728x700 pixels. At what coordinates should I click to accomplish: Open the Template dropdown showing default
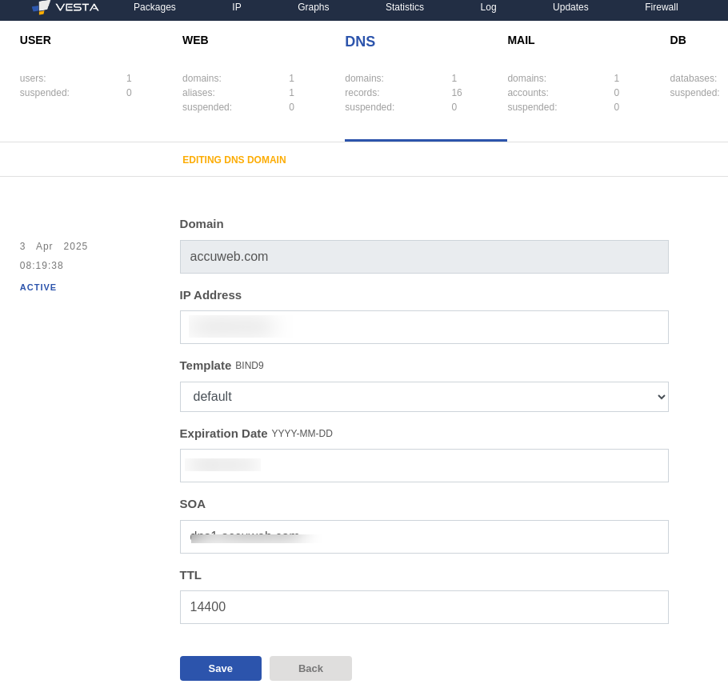(x=424, y=397)
